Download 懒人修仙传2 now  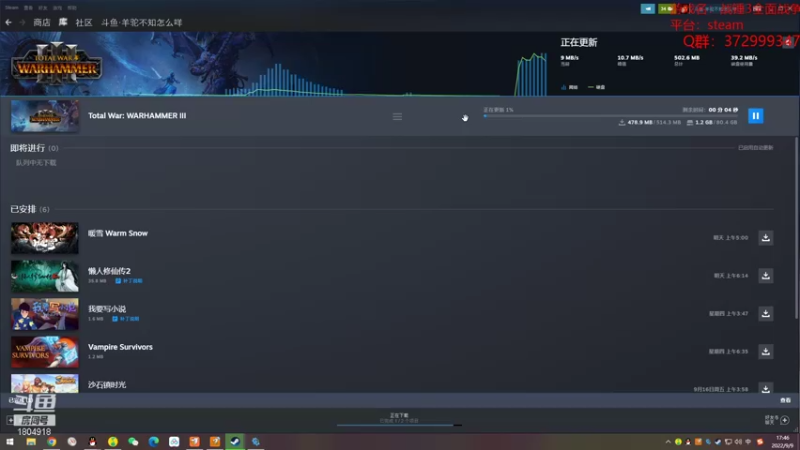[765, 276]
